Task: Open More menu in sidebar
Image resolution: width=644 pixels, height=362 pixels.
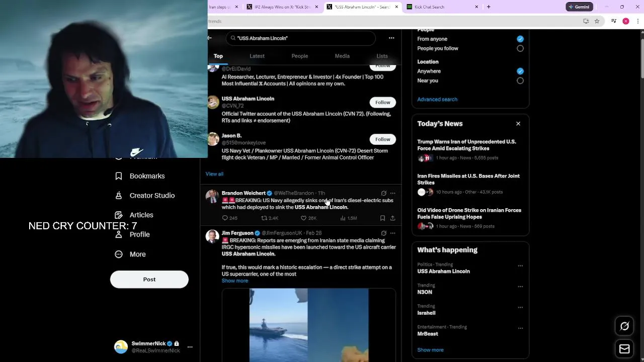Action: 130,254
